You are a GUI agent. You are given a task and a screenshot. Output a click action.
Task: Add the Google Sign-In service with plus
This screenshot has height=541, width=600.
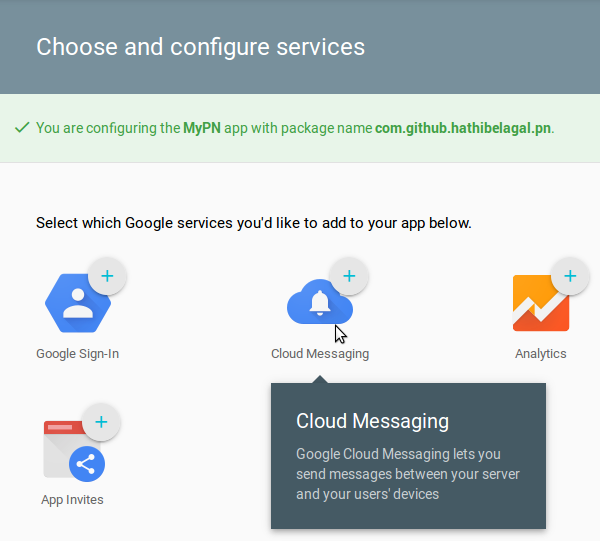107,276
